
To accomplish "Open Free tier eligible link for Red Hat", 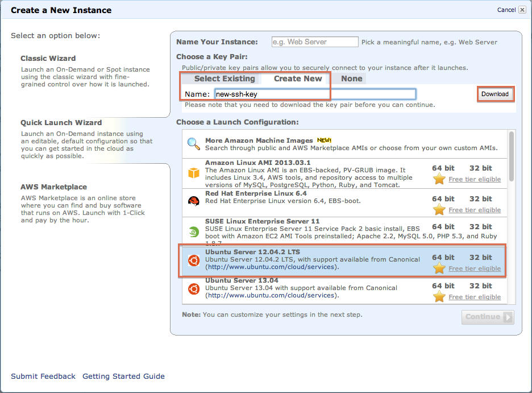I will coord(475,210).
